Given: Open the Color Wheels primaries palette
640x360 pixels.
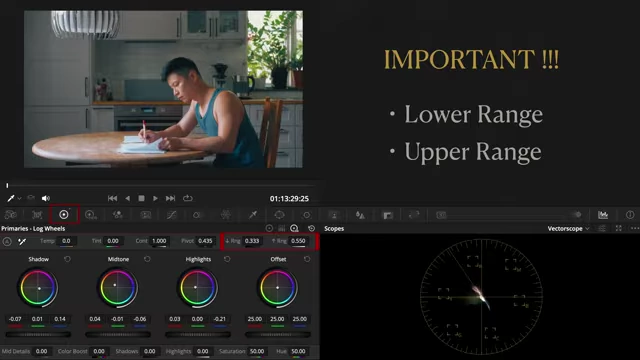Looking at the screenshot, I should 64,215.
